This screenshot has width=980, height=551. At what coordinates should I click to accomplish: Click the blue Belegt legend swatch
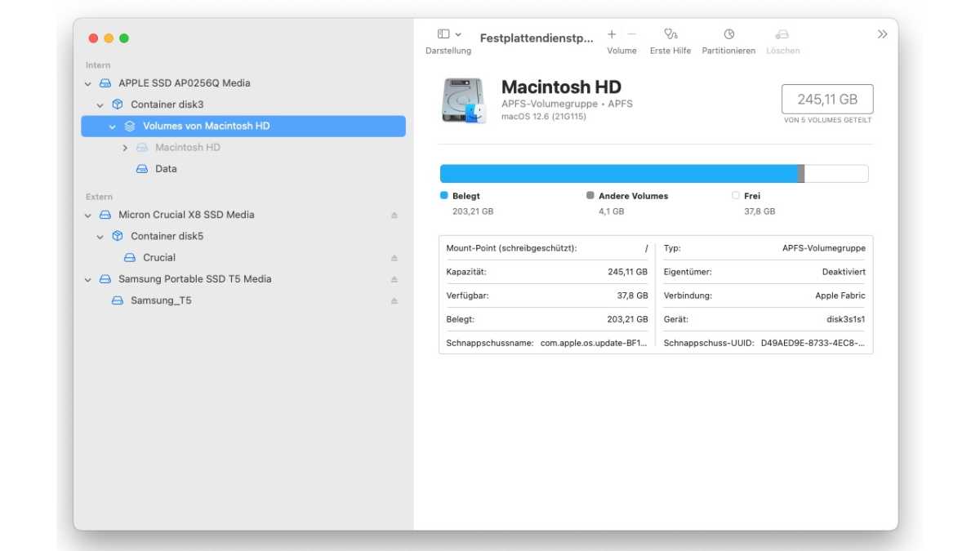pos(444,196)
